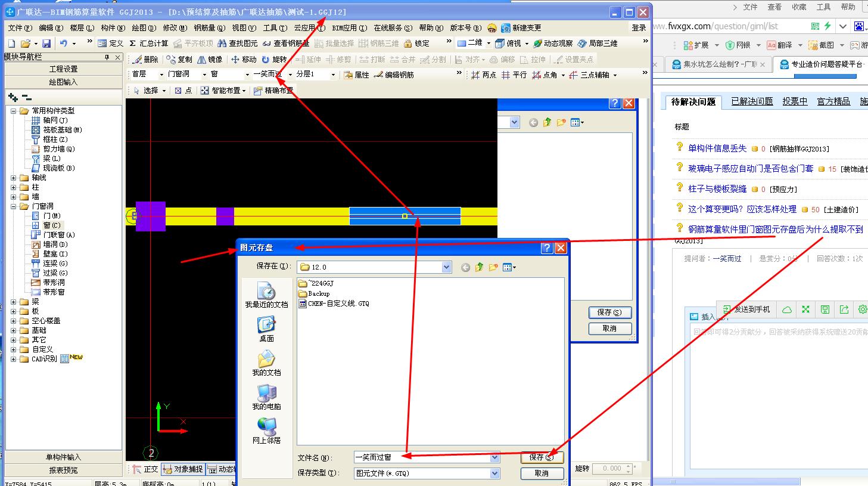The height and width of the screenshot is (486, 868).
Task: Click Create New Folder icon in 图元存盘 dialog
Action: pos(493,268)
